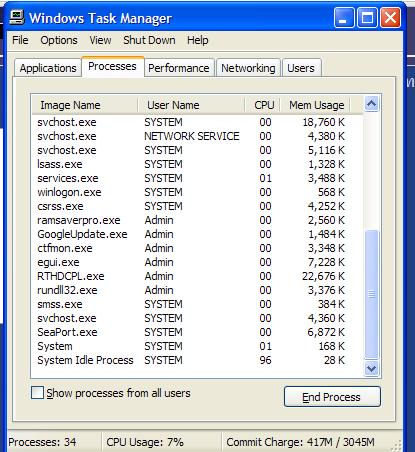This screenshot has height=452, width=415.
Task: Open the View menu
Action: click(x=100, y=40)
